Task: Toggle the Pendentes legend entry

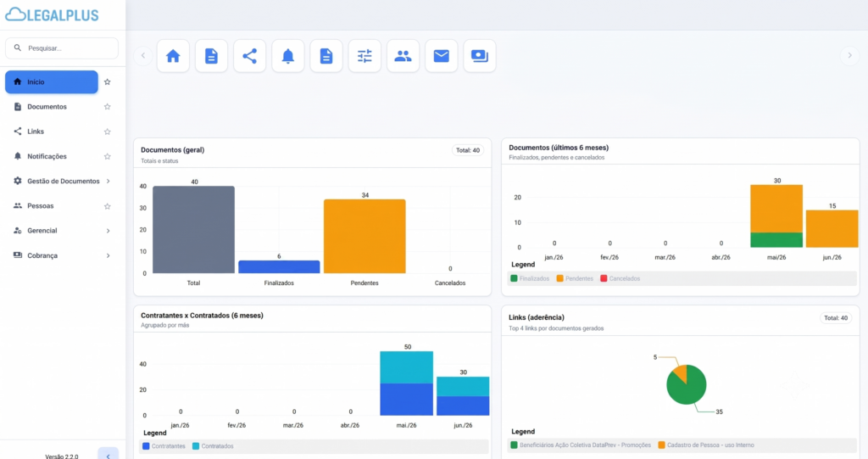Action: coord(575,279)
